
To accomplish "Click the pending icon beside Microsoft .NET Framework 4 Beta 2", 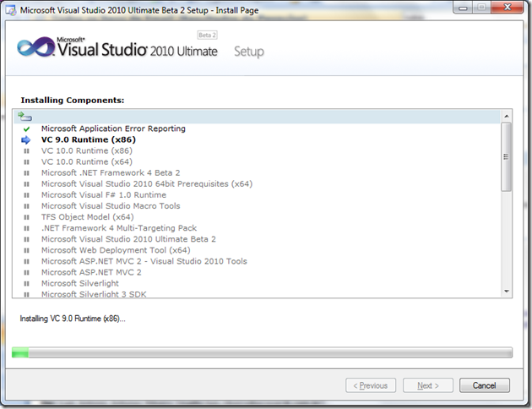I will (x=26, y=173).
